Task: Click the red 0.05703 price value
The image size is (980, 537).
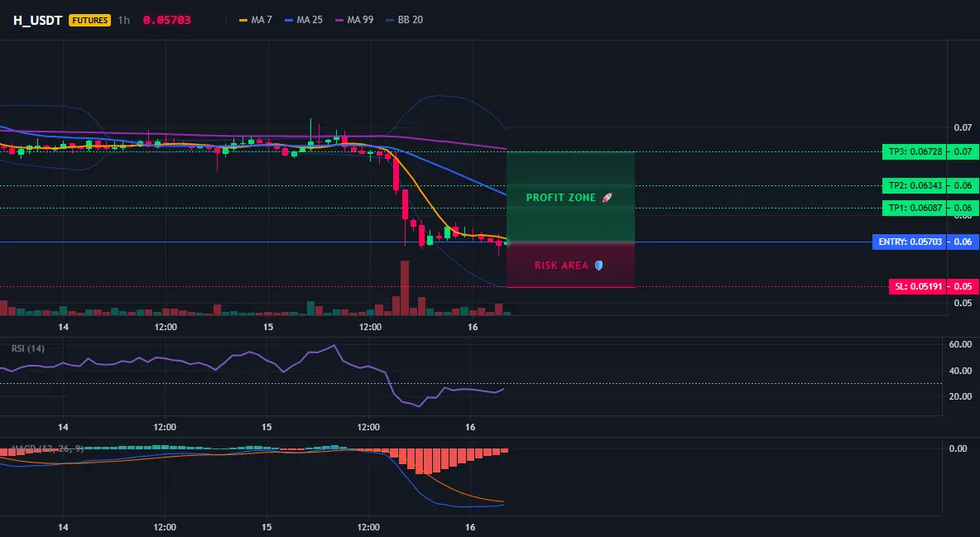Action: 167,20
